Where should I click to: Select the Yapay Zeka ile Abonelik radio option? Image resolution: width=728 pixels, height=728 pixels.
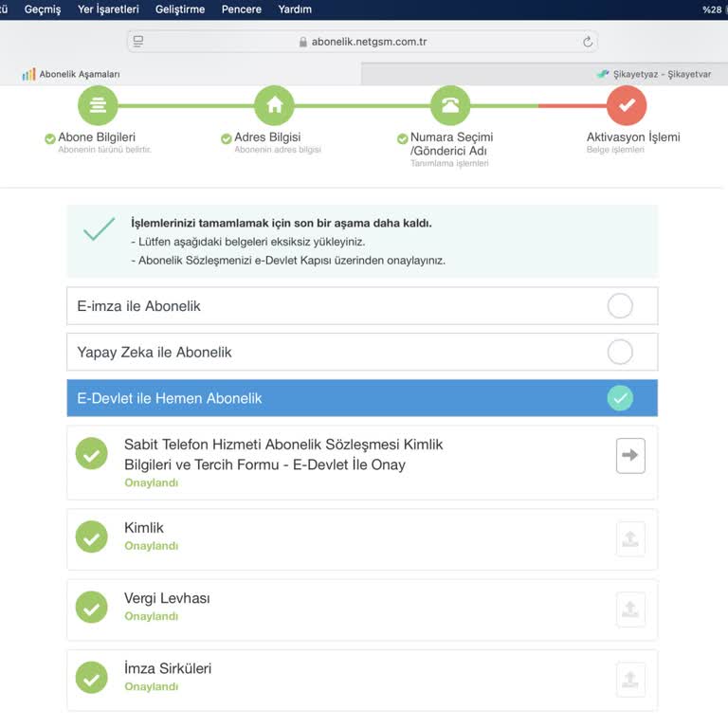point(620,353)
